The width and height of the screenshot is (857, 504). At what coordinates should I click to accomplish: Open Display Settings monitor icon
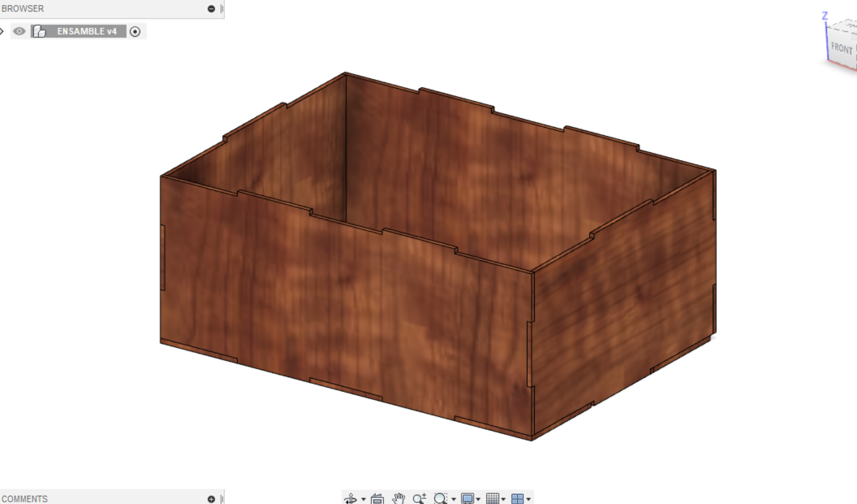468,498
